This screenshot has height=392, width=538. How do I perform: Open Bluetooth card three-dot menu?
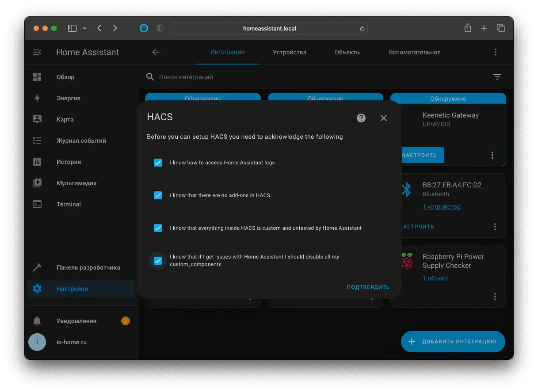coord(495,227)
